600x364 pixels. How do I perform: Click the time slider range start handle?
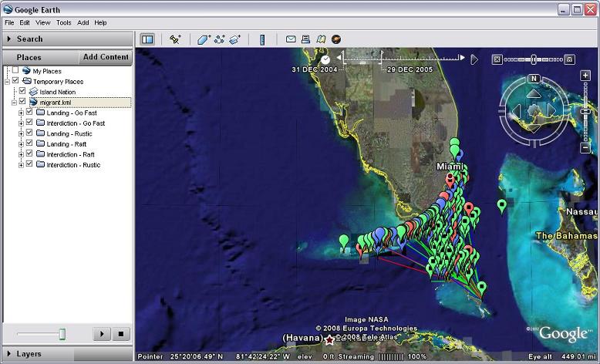click(x=343, y=58)
